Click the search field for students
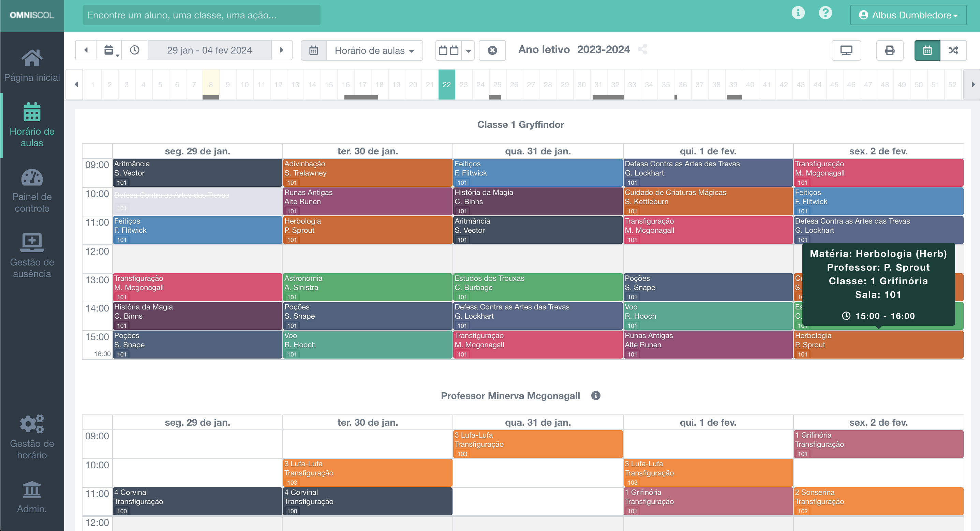This screenshot has height=531, width=980. point(202,15)
